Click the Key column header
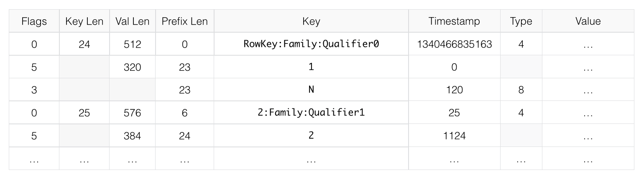Screen dimensions: 644x180 point(311,21)
